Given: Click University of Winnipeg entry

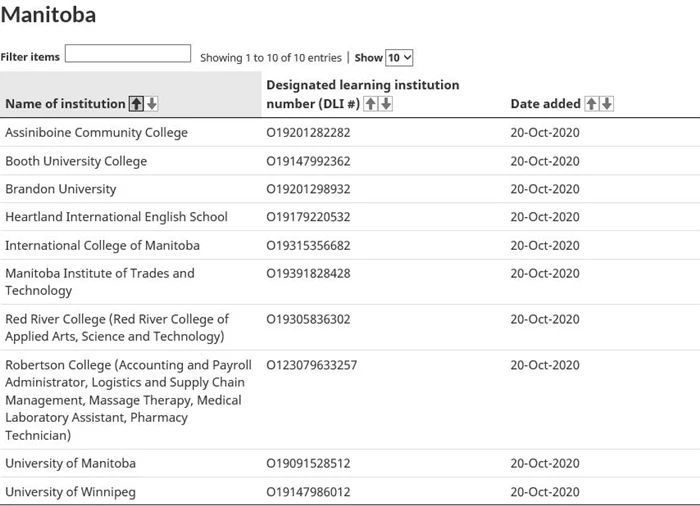Looking at the screenshot, I should pos(71,492).
